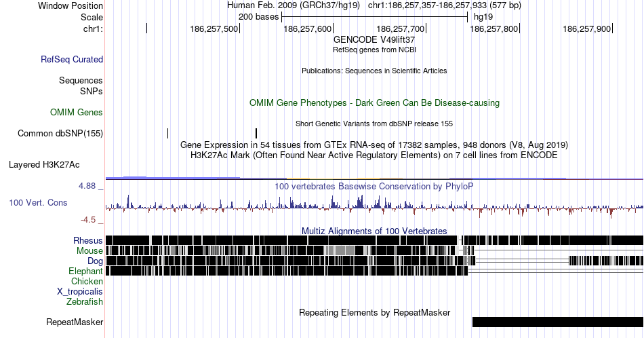Click the PhyloP conservation wiggle graph

pos(374,205)
